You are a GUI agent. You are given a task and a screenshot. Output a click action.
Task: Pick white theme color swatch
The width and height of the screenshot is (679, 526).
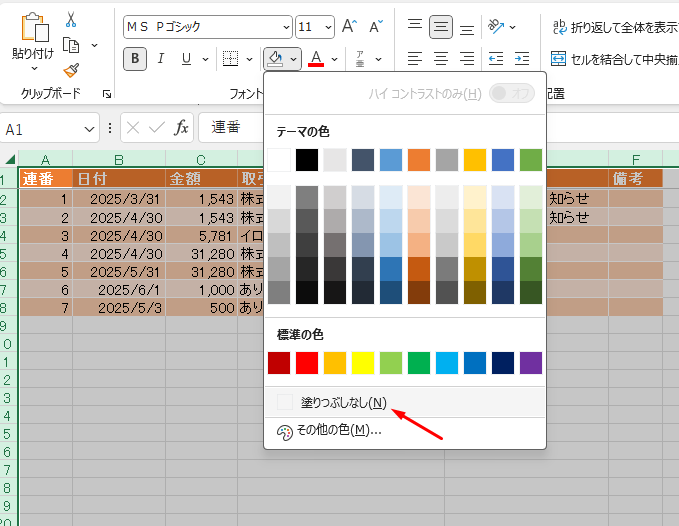(279, 160)
